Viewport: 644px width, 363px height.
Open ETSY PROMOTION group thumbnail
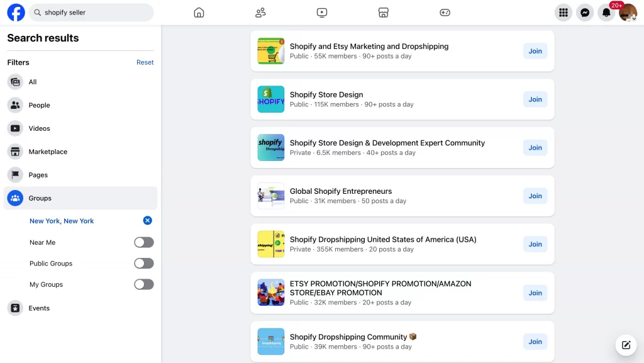coord(270,293)
